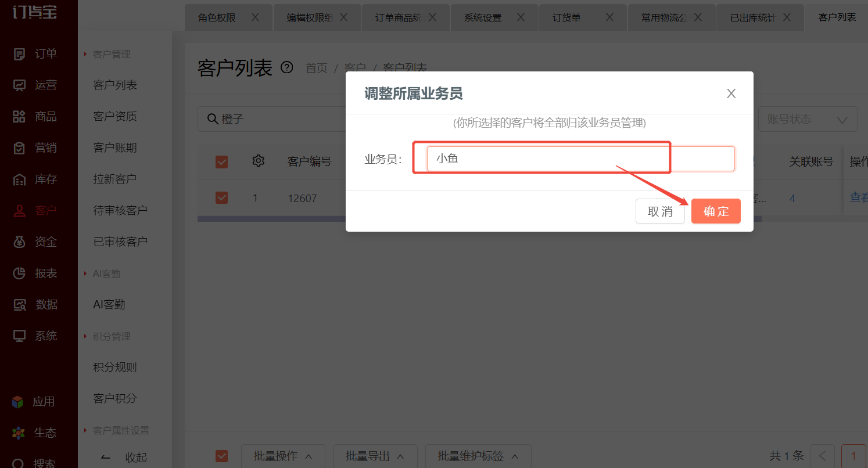Image resolution: width=868 pixels, height=468 pixels.
Task: Go to 首页 in the breadcrumb
Action: coord(317,69)
